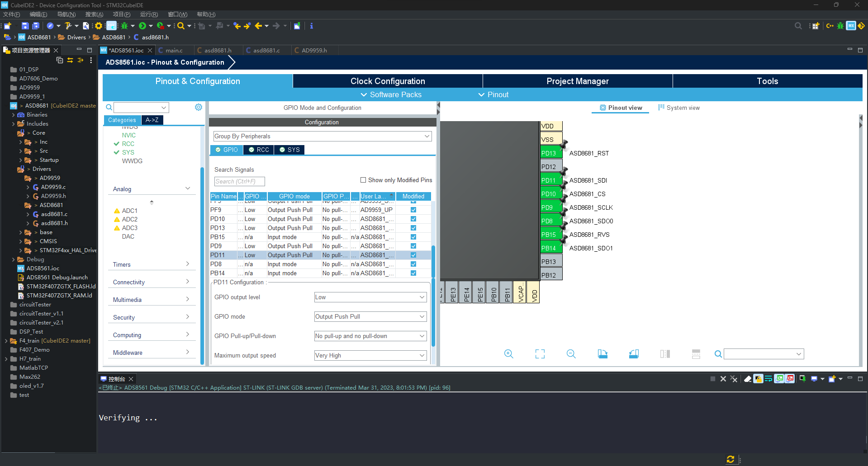This screenshot has width=868, height=466.
Task: Toggle Modified checkbox for PD10 row
Action: [x=413, y=219]
